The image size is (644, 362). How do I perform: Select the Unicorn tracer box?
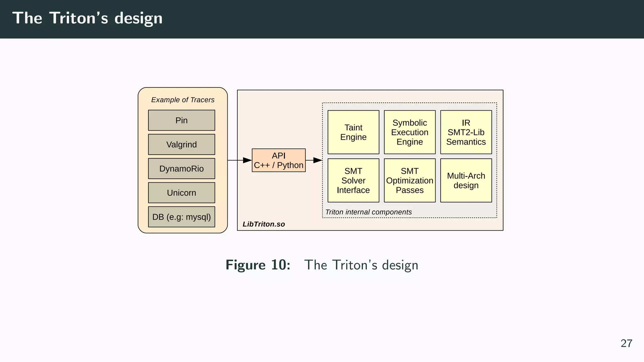[181, 193]
